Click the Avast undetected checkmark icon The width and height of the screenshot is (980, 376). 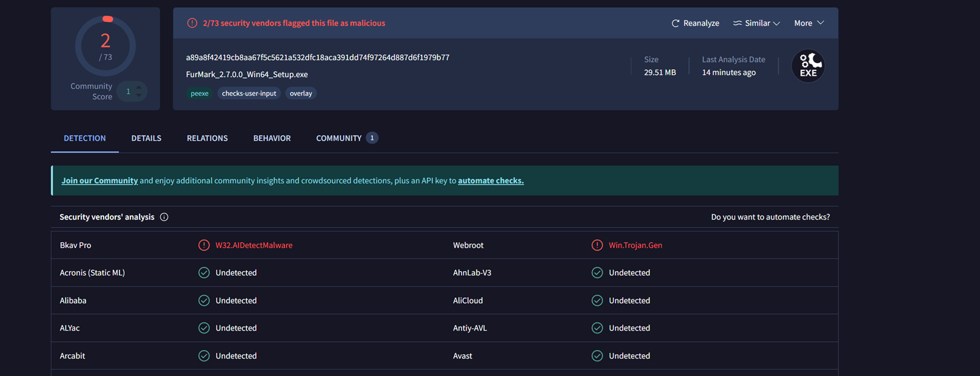(x=597, y=356)
